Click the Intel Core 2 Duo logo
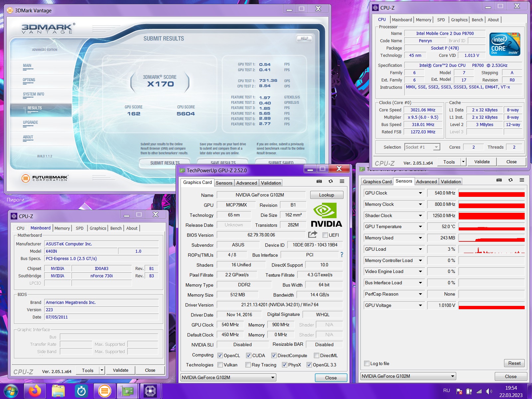Viewport: 532px width, 399px height. (x=505, y=44)
